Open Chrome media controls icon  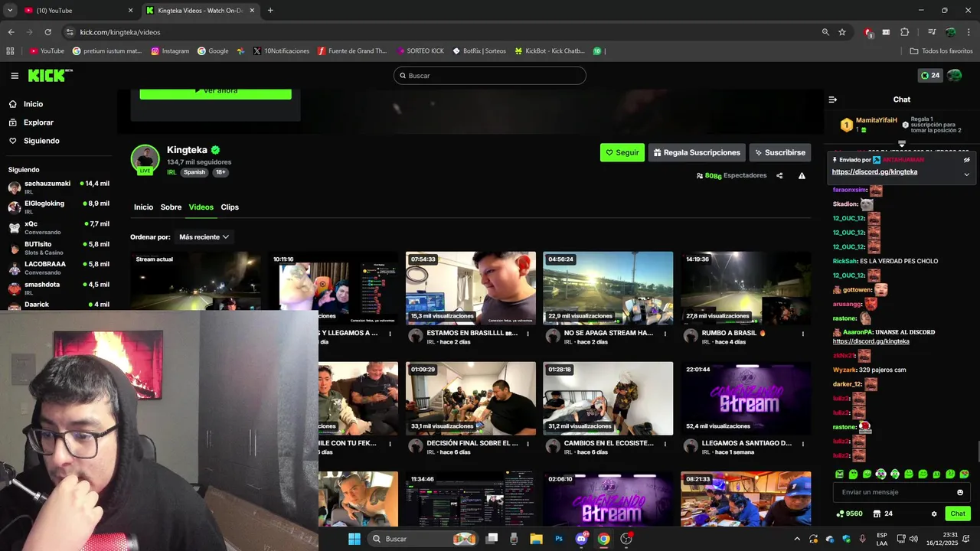pyautogui.click(x=932, y=32)
